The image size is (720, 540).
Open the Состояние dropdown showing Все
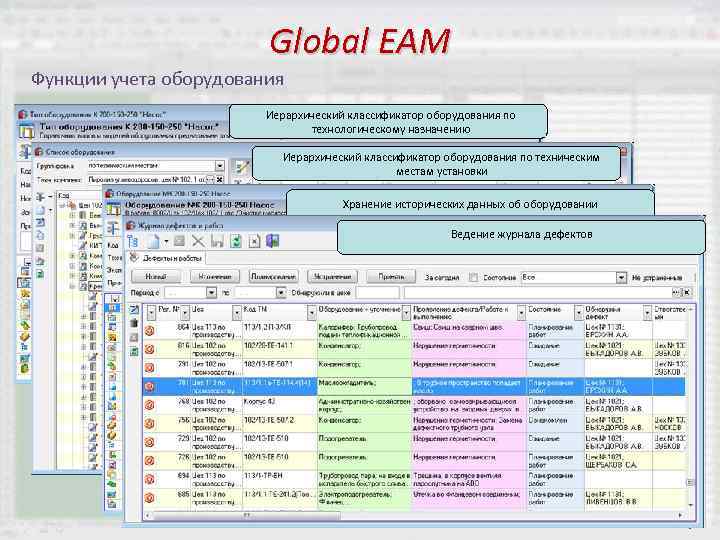coord(621,277)
